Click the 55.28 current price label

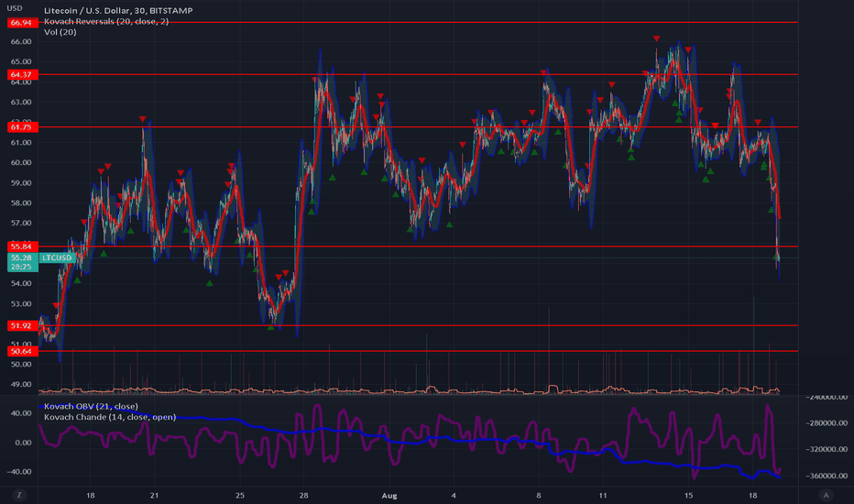point(21,257)
